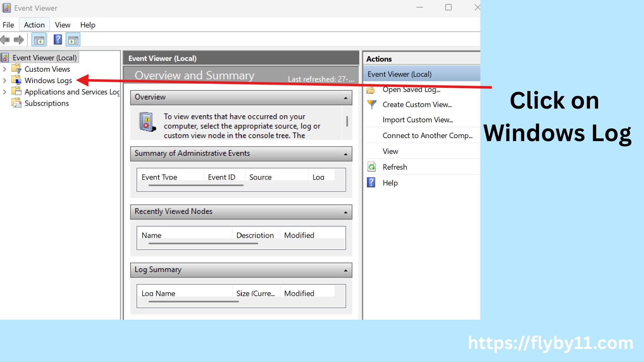This screenshot has height=362, width=644.
Task: Open the Action menu
Action: 34,24
